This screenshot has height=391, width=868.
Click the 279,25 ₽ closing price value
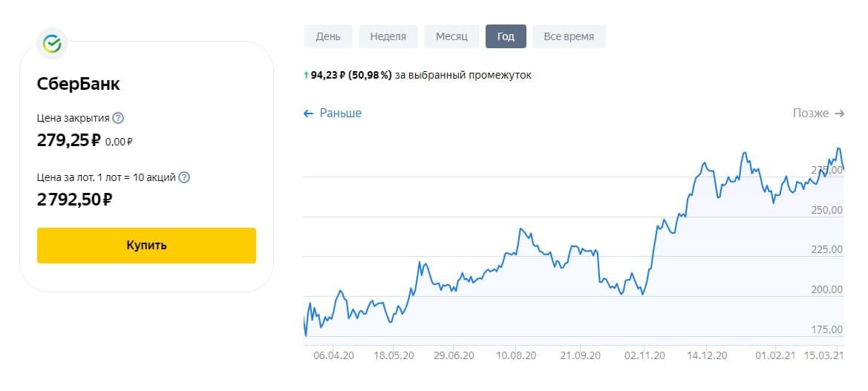pos(68,139)
